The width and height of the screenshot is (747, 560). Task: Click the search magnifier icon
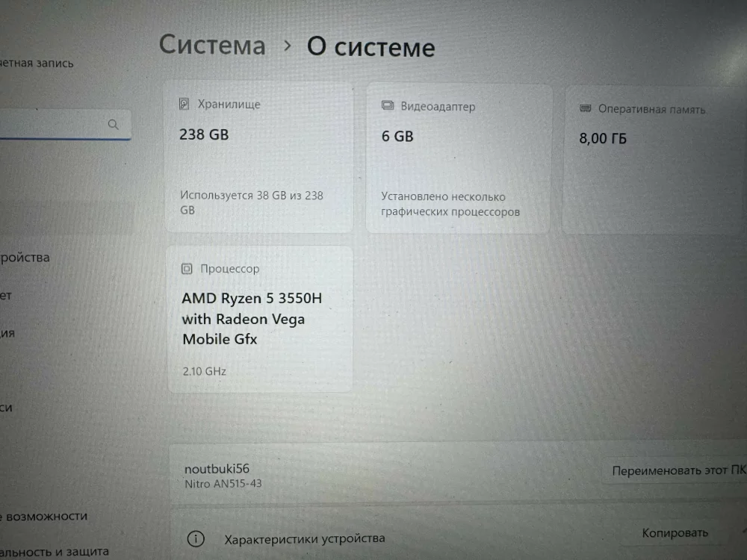click(x=113, y=125)
